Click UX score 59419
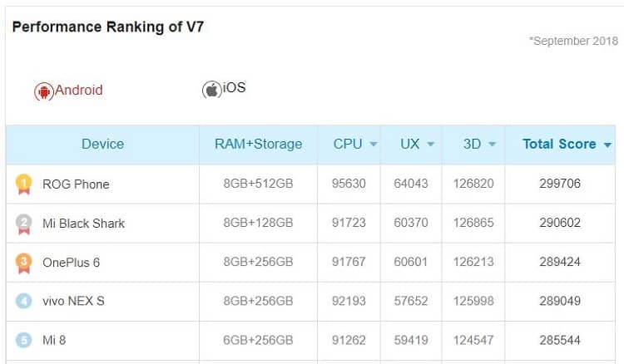 411,340
